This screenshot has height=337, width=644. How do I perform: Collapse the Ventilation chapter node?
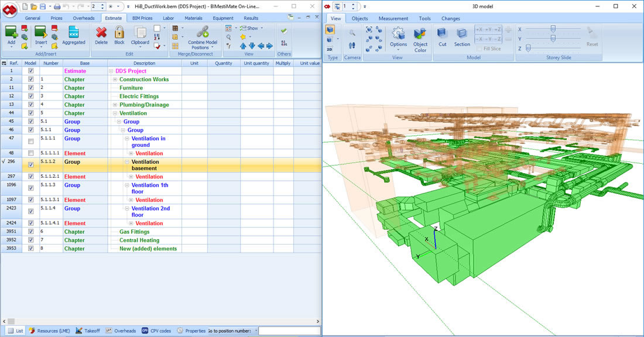pyautogui.click(x=115, y=114)
